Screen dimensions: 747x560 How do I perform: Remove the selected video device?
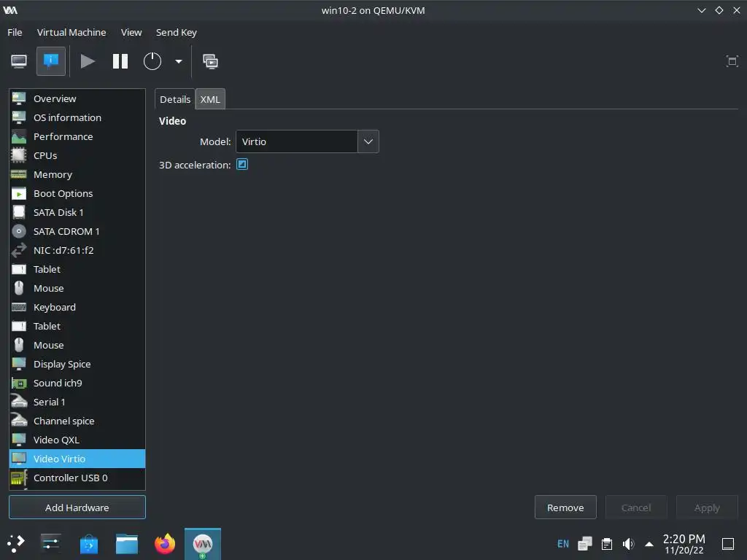565,507
